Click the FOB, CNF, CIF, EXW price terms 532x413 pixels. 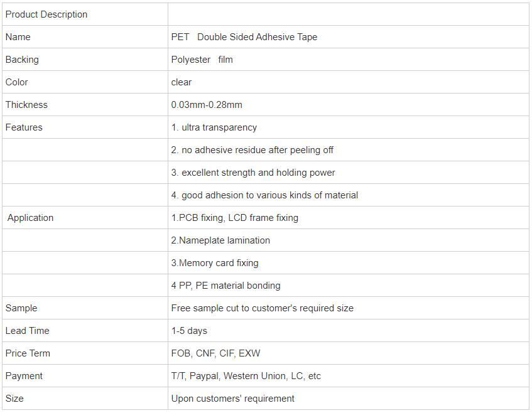pyautogui.click(x=216, y=353)
